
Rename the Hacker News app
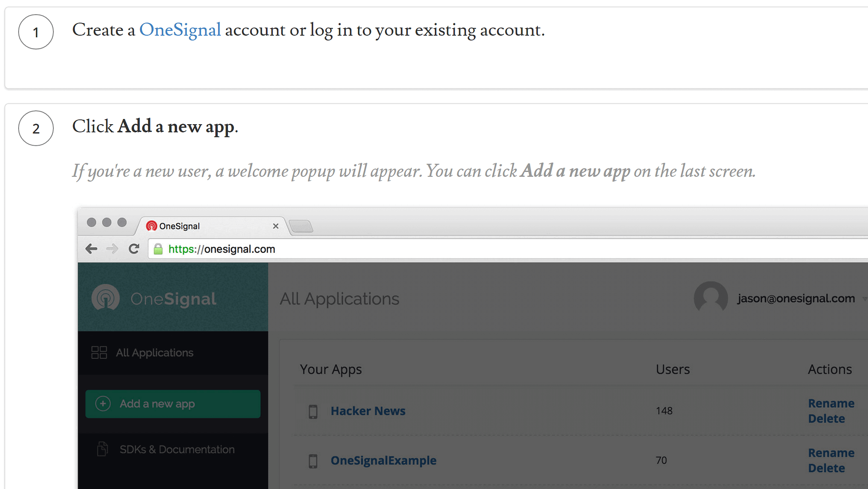(831, 403)
